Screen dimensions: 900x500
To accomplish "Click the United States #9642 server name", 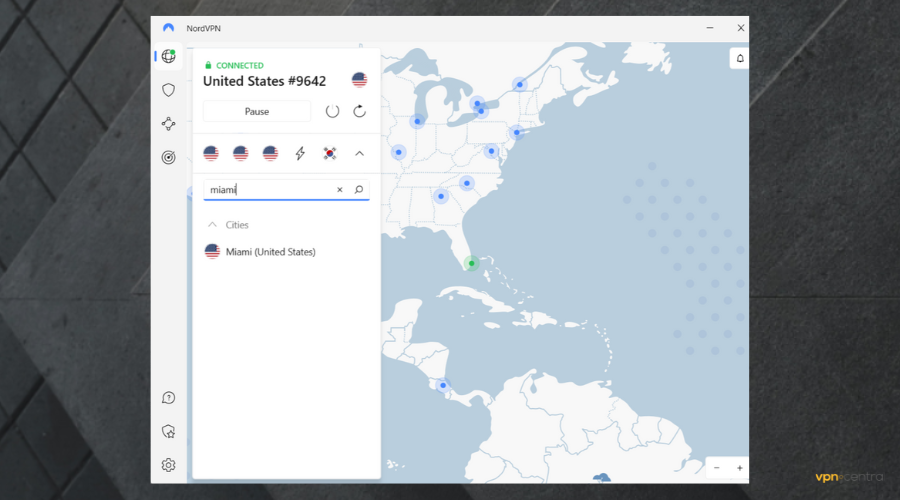I will (x=265, y=81).
